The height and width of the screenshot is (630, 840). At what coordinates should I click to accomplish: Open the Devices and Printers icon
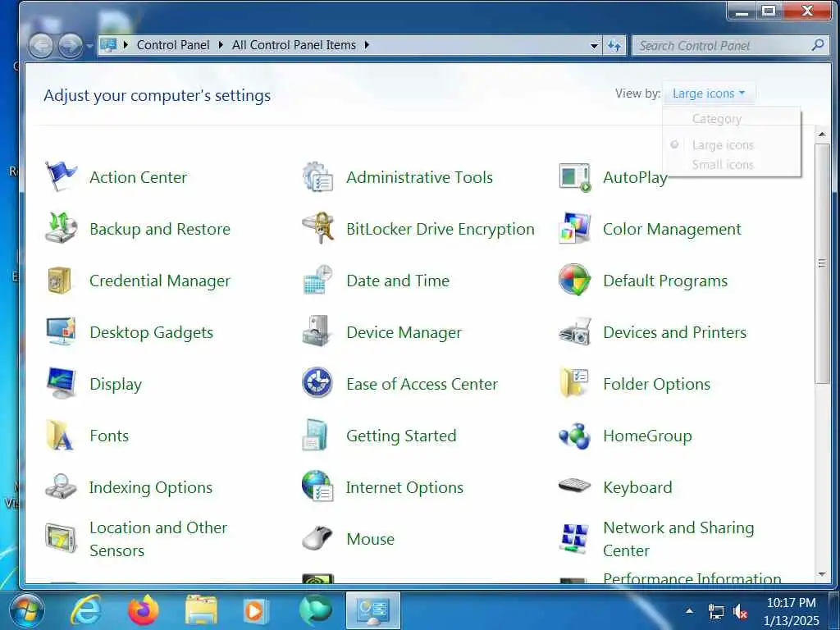tap(574, 331)
